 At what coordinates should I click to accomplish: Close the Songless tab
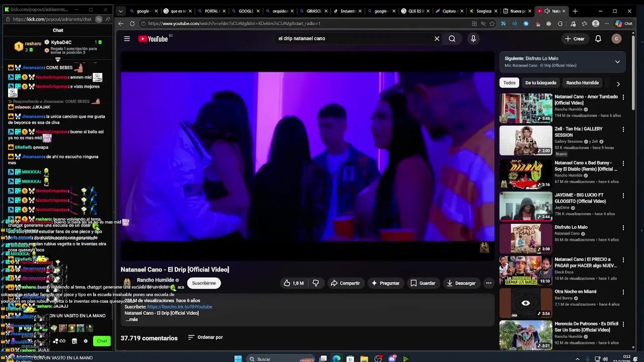496,11
